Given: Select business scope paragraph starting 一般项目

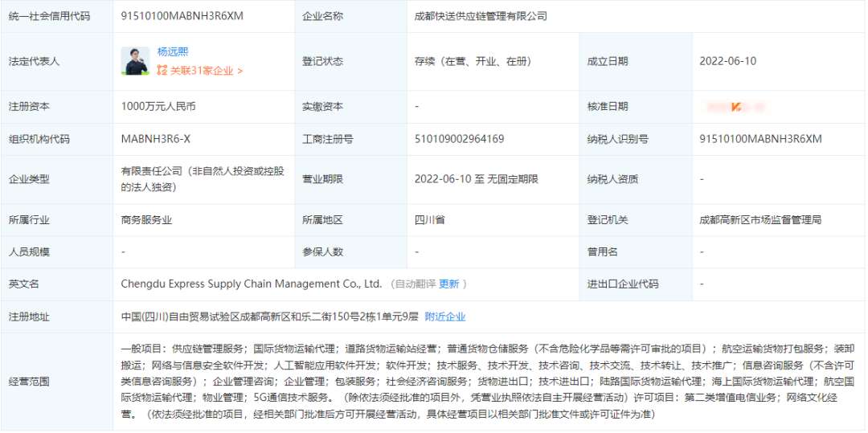Looking at the screenshot, I should pyautogui.click(x=488, y=382).
